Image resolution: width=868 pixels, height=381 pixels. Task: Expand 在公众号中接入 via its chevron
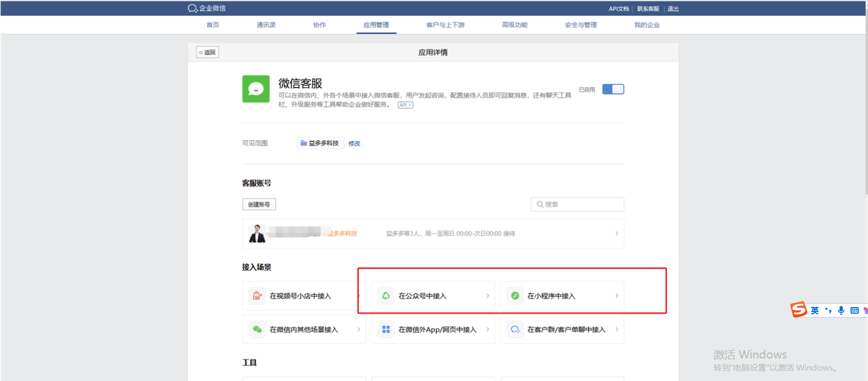pyautogui.click(x=487, y=296)
